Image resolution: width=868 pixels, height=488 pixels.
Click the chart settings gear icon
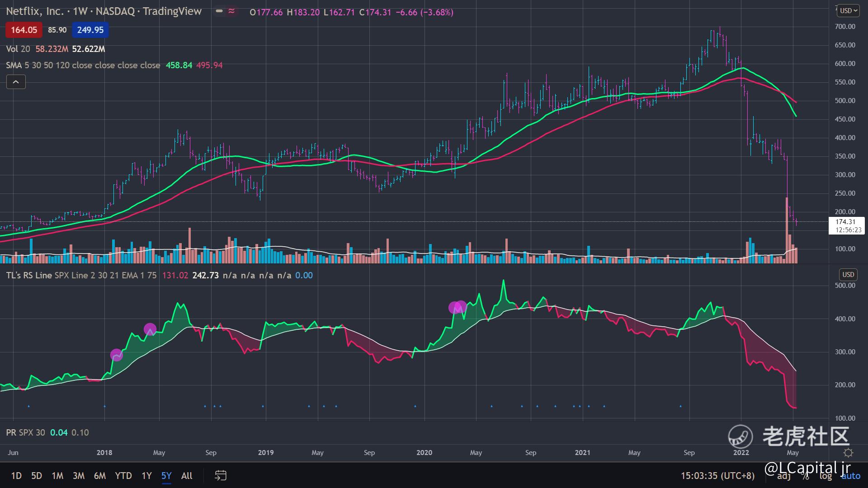(x=848, y=453)
